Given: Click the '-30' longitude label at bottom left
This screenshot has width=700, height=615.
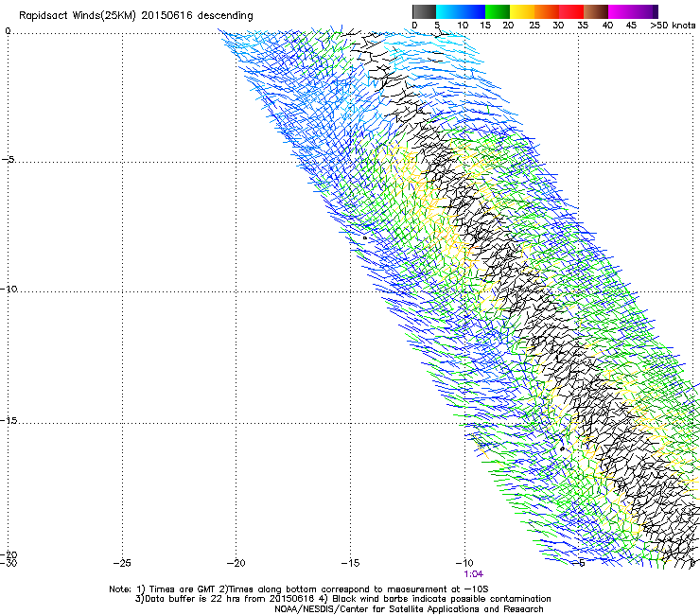Looking at the screenshot, I should click(x=9, y=563).
